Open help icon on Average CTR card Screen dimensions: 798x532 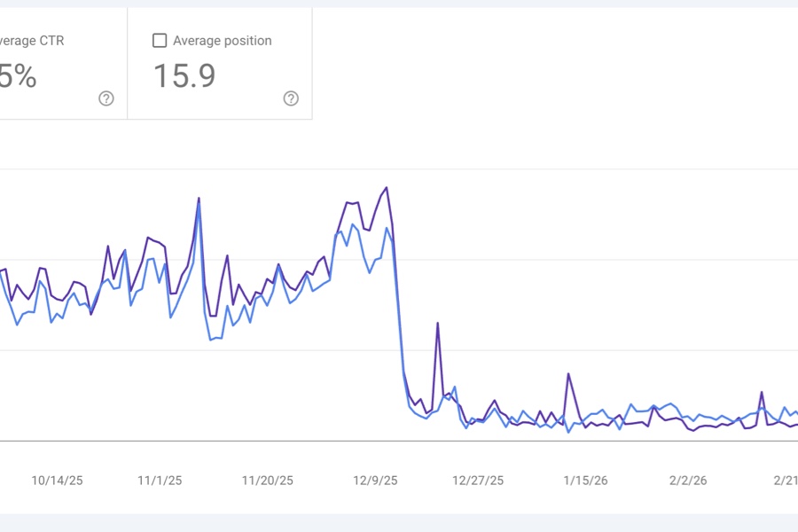[x=106, y=98]
